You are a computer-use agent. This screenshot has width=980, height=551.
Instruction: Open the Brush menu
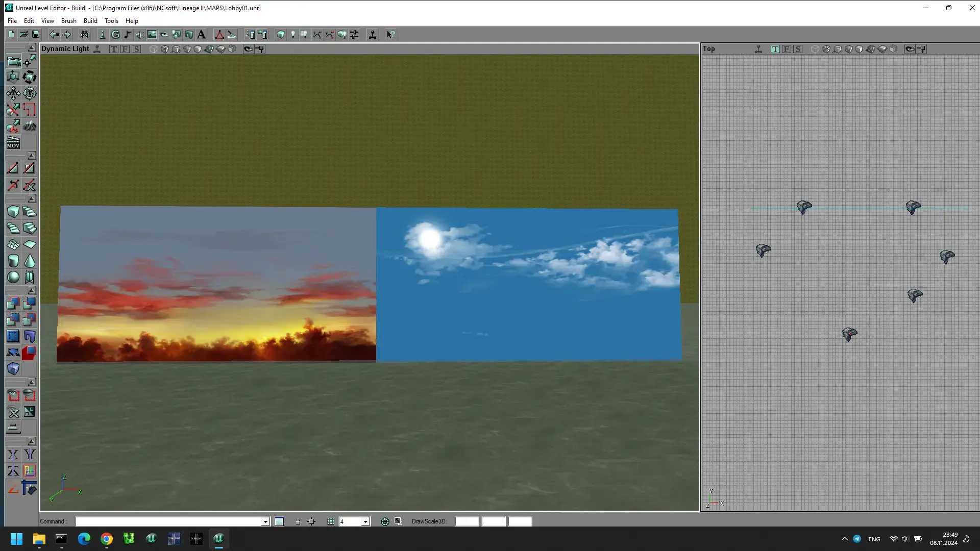click(68, 21)
